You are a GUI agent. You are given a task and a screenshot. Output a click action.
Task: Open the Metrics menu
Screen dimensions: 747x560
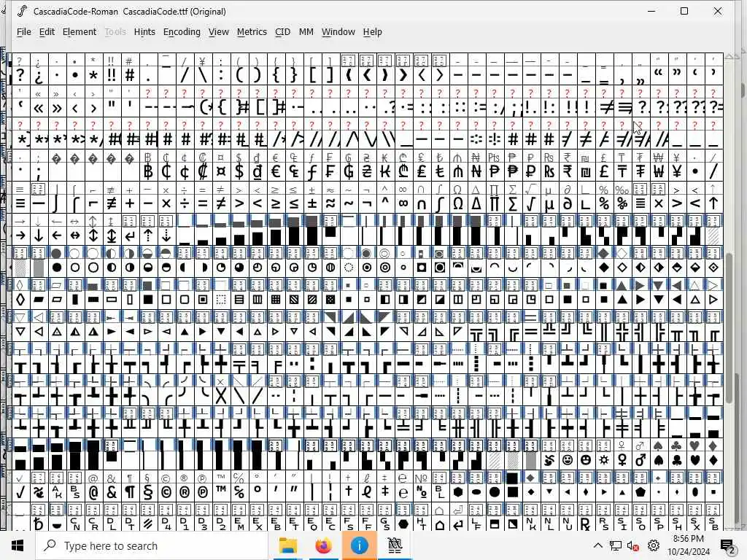[x=252, y=32]
